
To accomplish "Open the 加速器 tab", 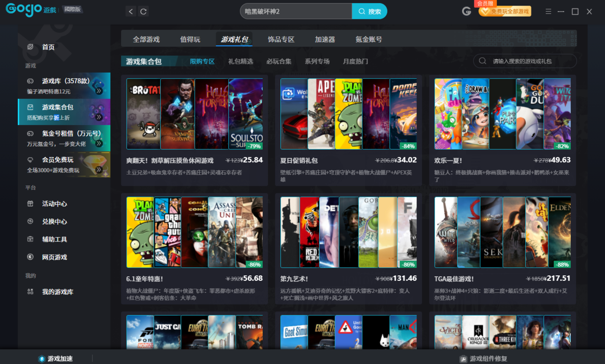I will tap(325, 39).
